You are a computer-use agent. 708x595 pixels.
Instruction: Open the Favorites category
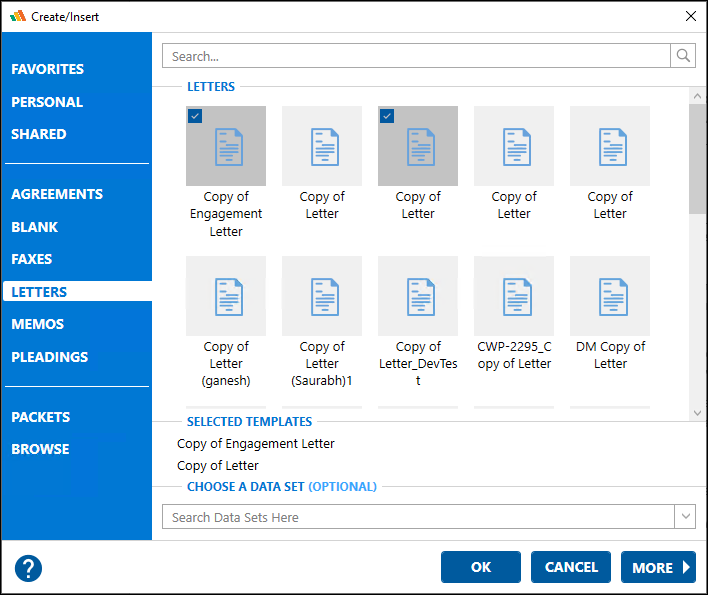tap(47, 69)
